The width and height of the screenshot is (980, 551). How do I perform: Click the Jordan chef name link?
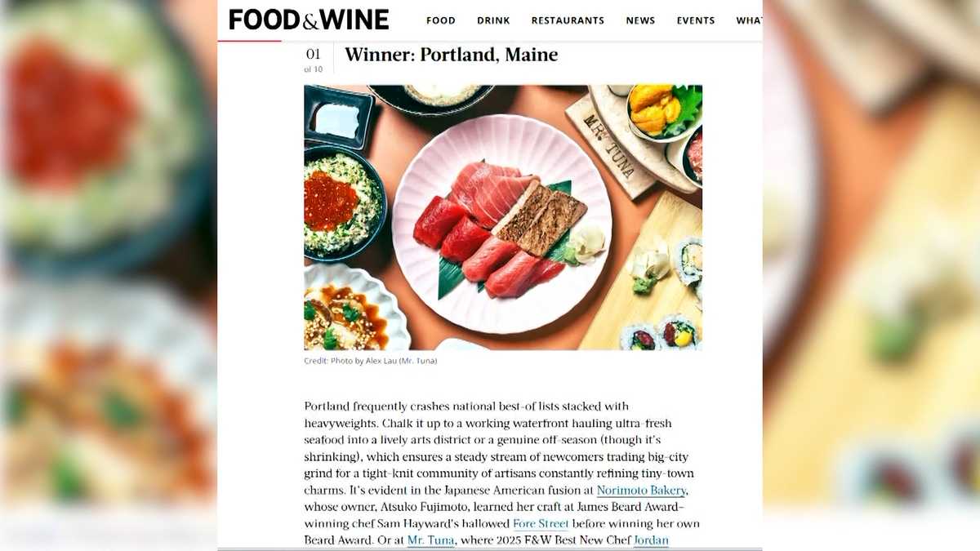click(651, 540)
